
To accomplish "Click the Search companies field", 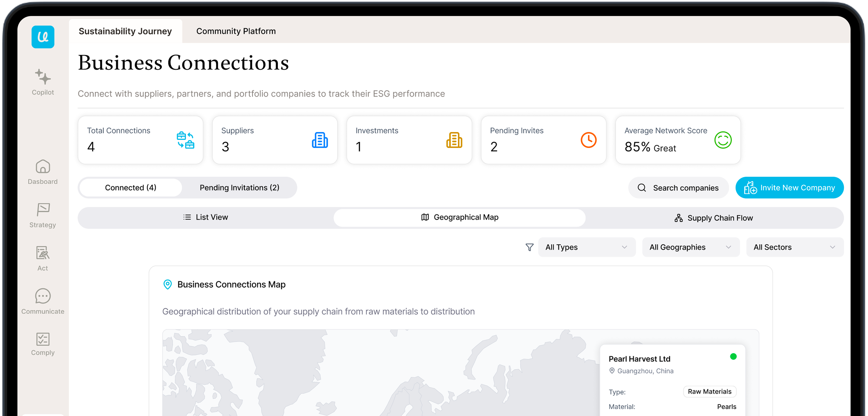I will [x=679, y=187].
